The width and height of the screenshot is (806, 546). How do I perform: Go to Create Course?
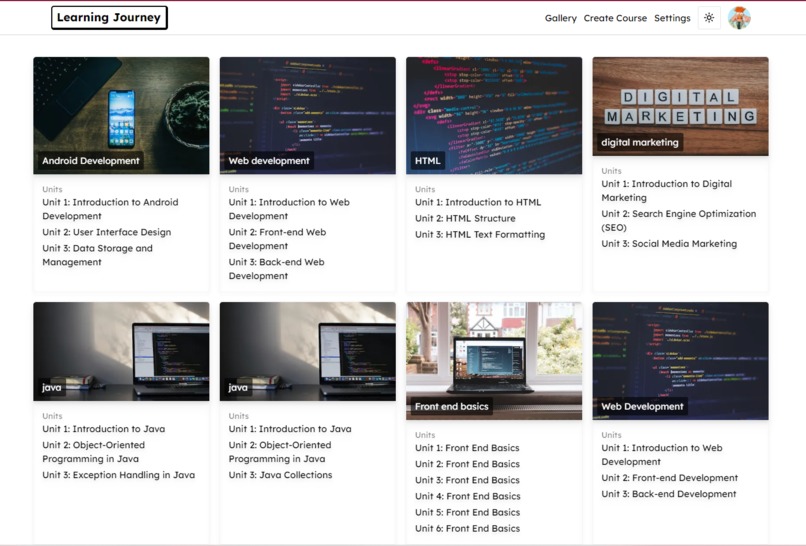pos(615,18)
